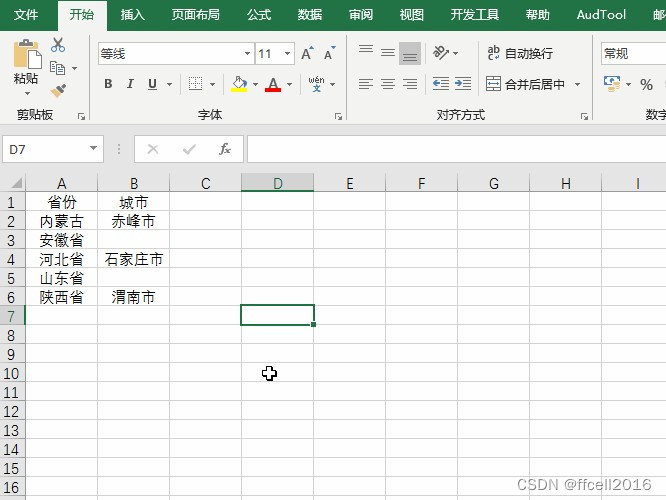Switch to the 开发工具 tab
Viewport: 666px width, 500px height.
(474, 15)
